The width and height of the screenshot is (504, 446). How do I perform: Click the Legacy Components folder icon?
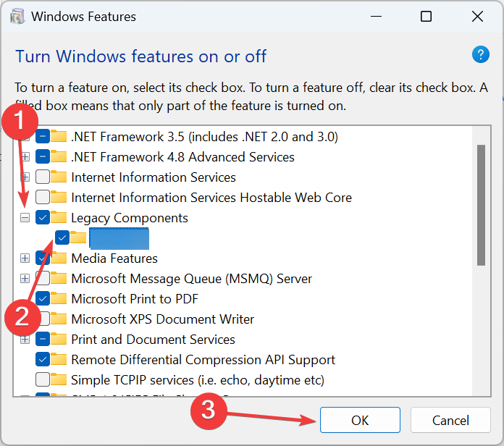[x=60, y=218]
